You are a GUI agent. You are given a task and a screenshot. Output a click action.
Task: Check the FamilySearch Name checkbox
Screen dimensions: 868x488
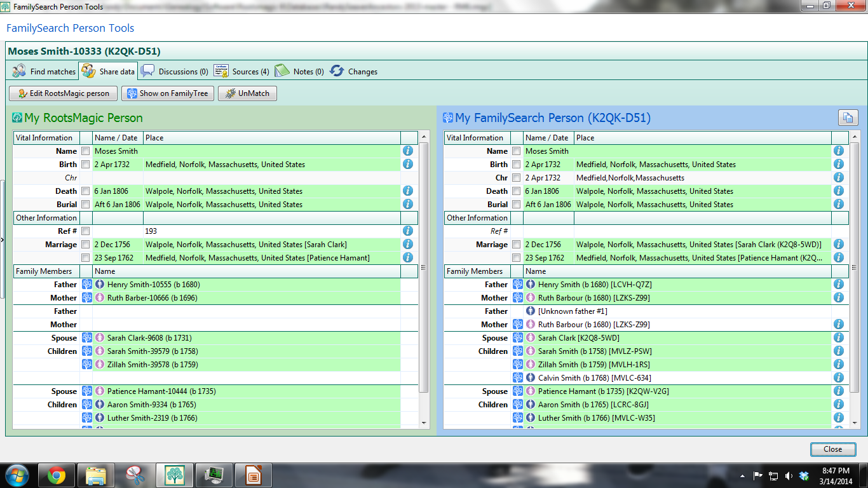pos(516,151)
